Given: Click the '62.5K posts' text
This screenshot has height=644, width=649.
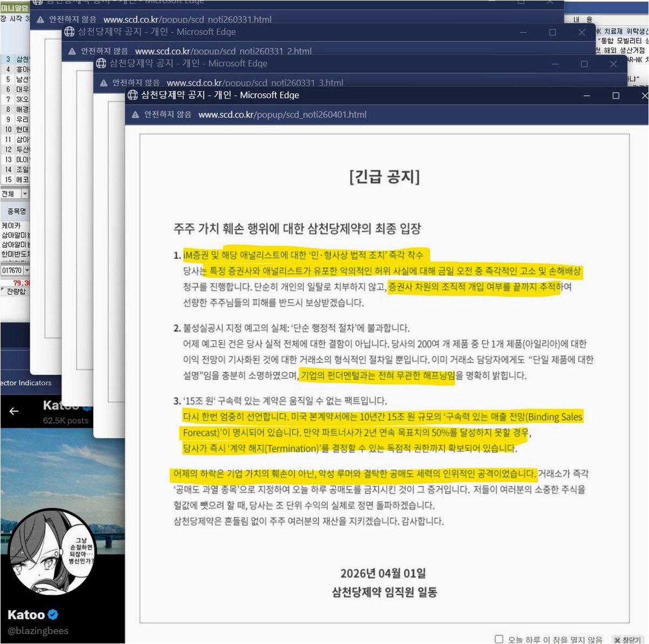Looking at the screenshot, I should (x=65, y=421).
